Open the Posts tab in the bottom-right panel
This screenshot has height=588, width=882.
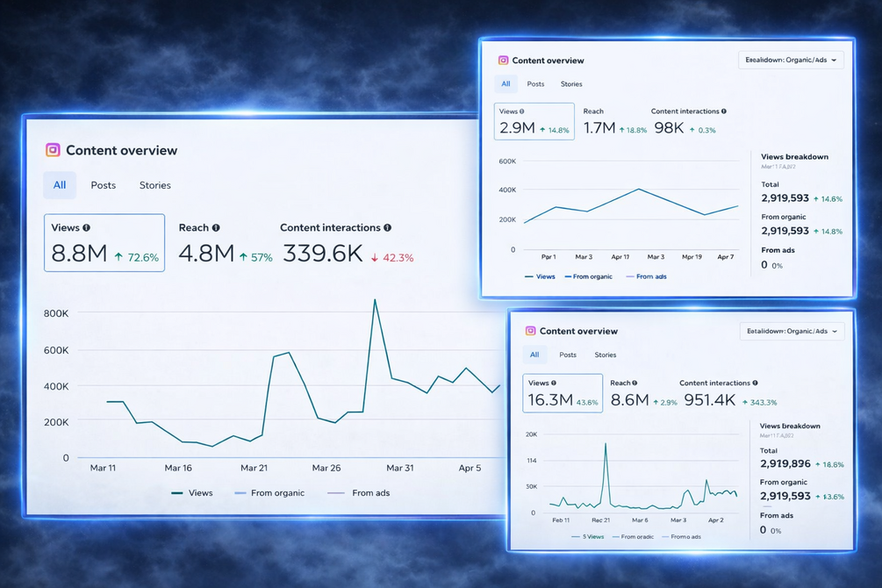coord(568,355)
